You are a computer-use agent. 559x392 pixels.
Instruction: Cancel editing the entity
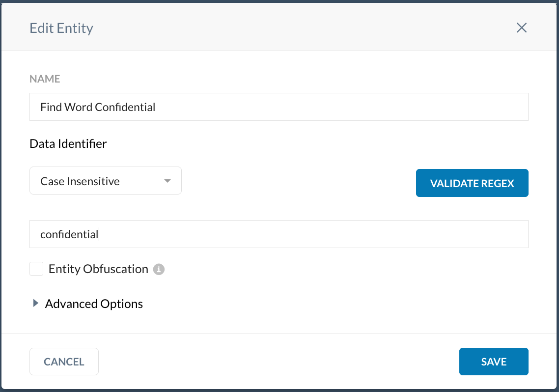click(64, 362)
